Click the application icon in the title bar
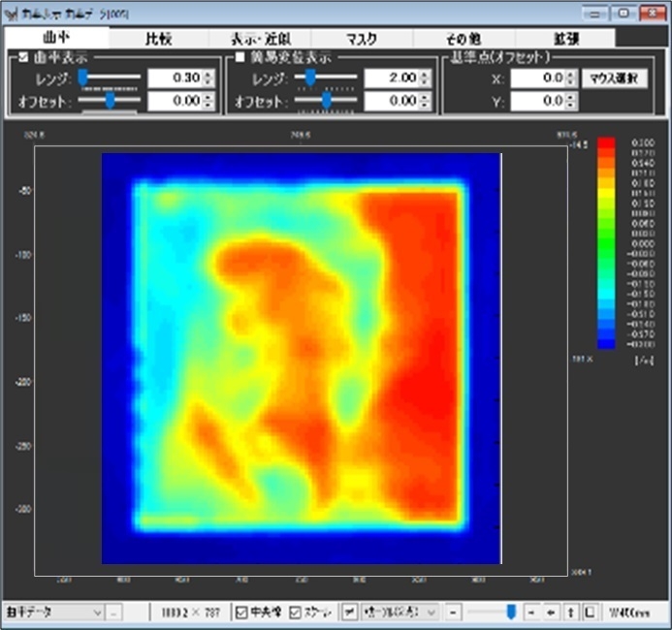The width and height of the screenshot is (672, 630). pyautogui.click(x=13, y=13)
